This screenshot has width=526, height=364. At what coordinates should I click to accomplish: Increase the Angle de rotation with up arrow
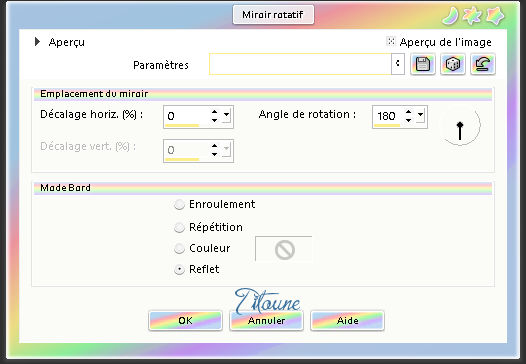coord(408,112)
